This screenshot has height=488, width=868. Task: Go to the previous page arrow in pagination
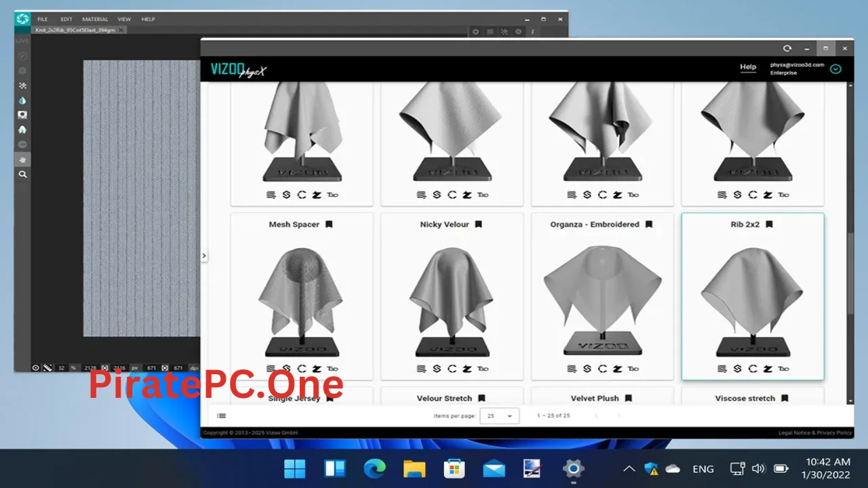pos(597,415)
